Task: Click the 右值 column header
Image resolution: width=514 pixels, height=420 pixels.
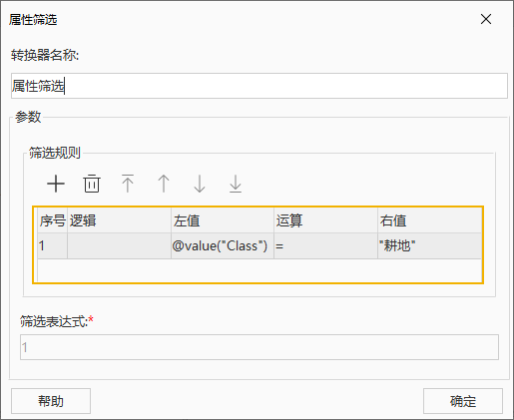Action: coord(429,220)
